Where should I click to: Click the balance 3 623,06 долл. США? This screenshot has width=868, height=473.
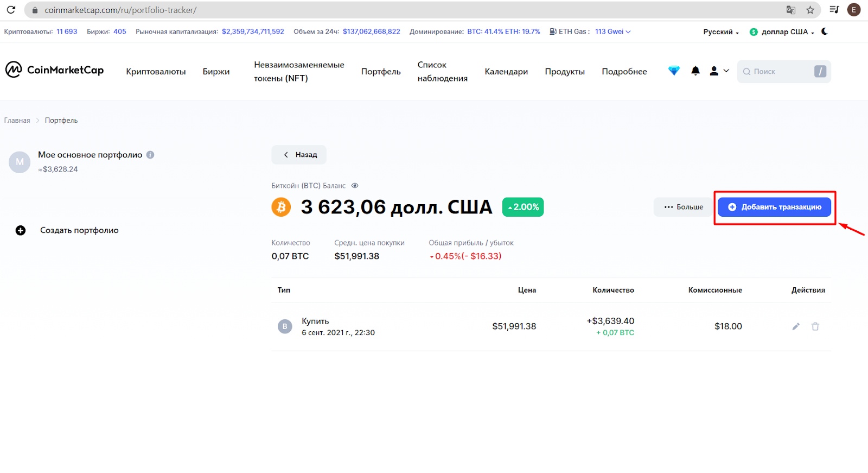click(x=397, y=207)
